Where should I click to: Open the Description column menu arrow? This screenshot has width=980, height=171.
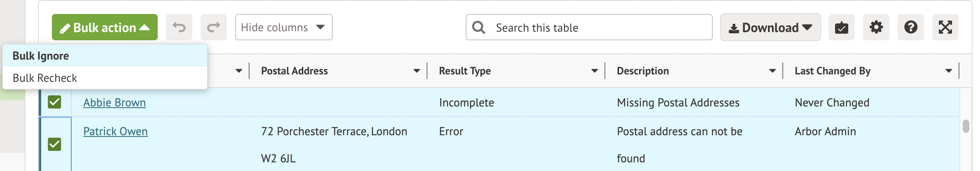click(x=772, y=71)
